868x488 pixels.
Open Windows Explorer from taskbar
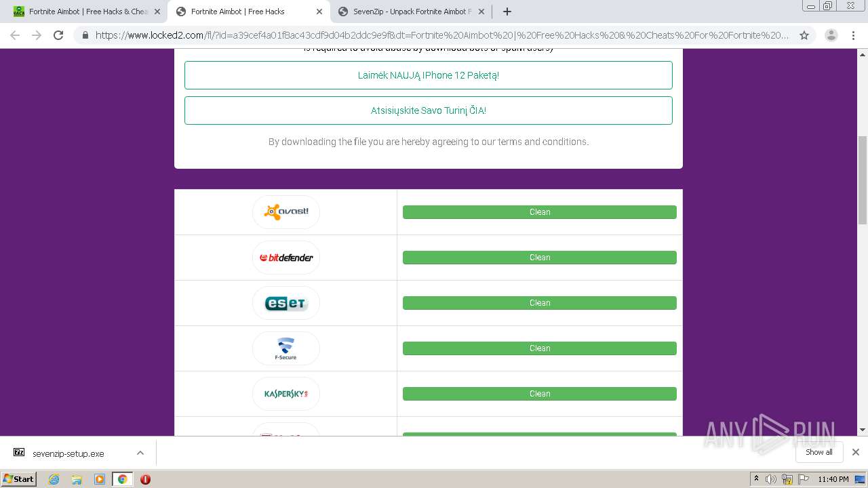(x=77, y=479)
